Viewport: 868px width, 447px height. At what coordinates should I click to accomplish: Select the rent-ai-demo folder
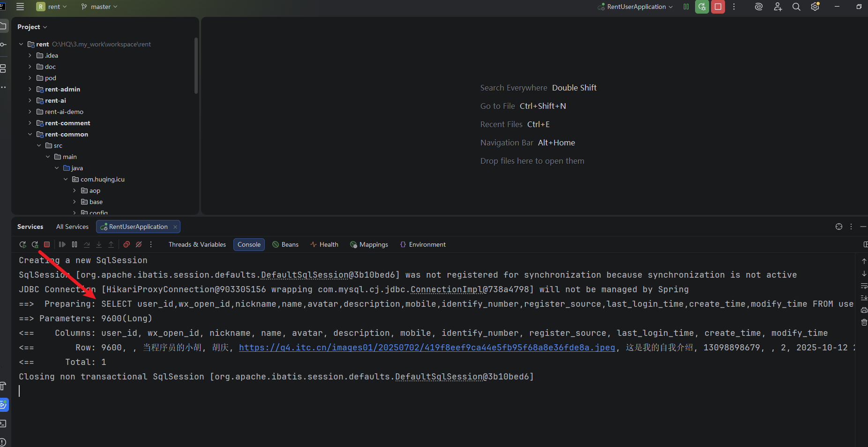(x=64, y=112)
